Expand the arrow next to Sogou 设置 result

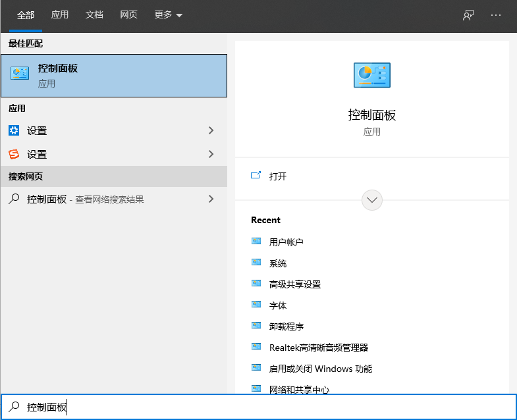[x=211, y=154]
